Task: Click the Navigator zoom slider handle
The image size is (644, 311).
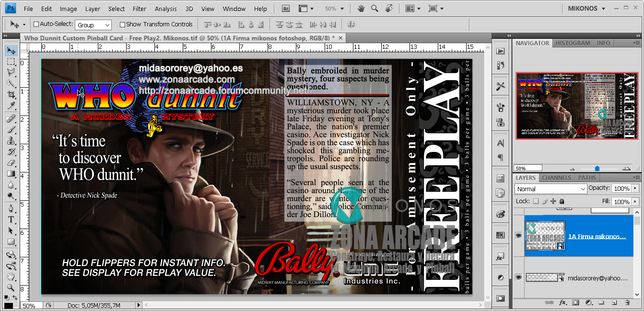Action: click(597, 169)
